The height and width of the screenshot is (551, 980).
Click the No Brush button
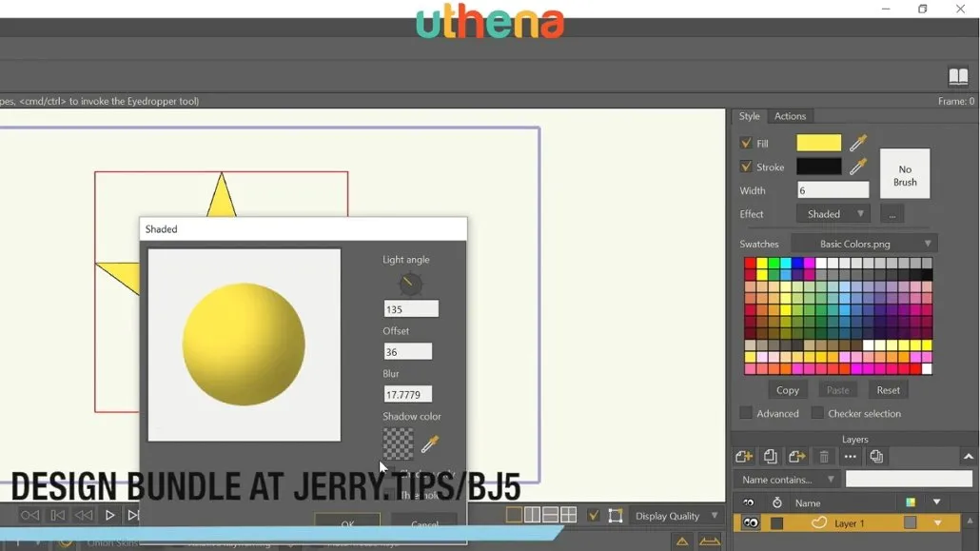tap(905, 174)
